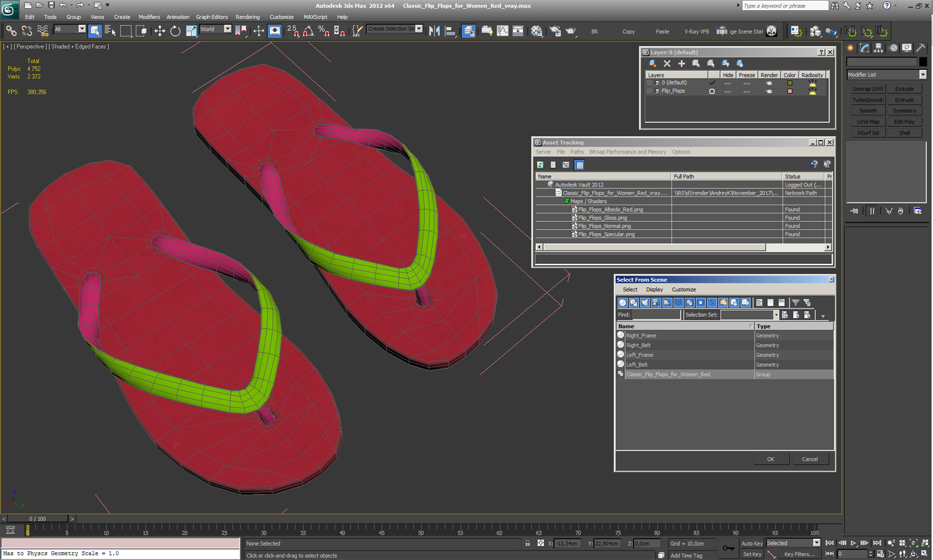Image resolution: width=933 pixels, height=560 pixels.
Task: Expand the 0 (default) layer
Action: pyautogui.click(x=649, y=83)
